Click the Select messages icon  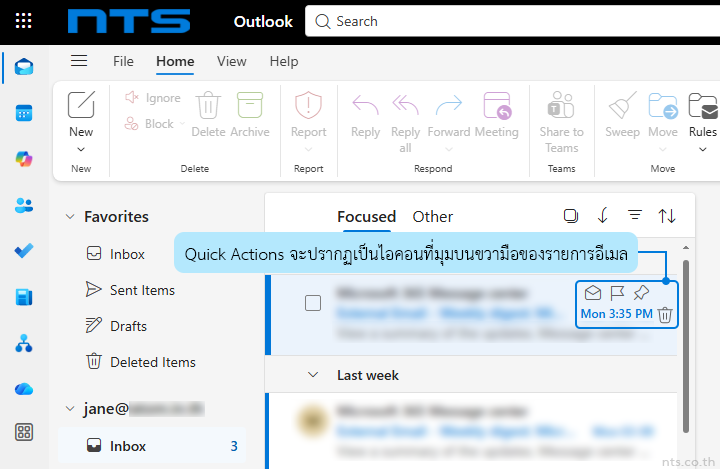tap(571, 215)
